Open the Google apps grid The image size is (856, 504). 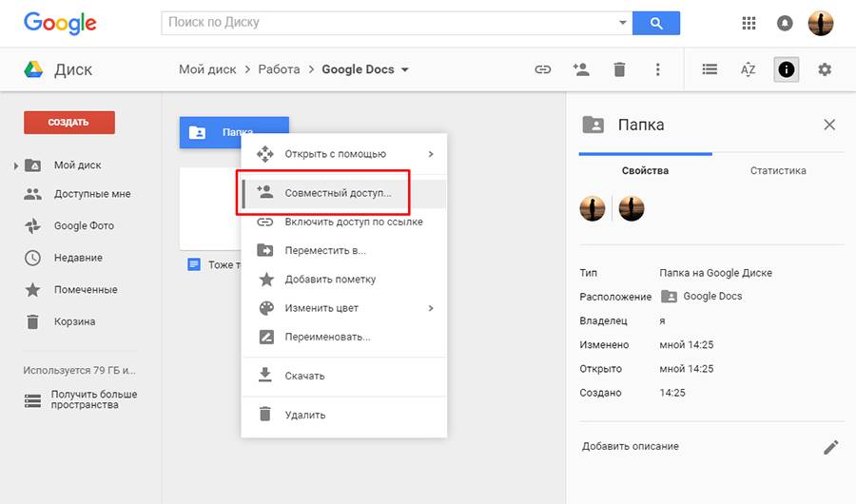coord(749,23)
